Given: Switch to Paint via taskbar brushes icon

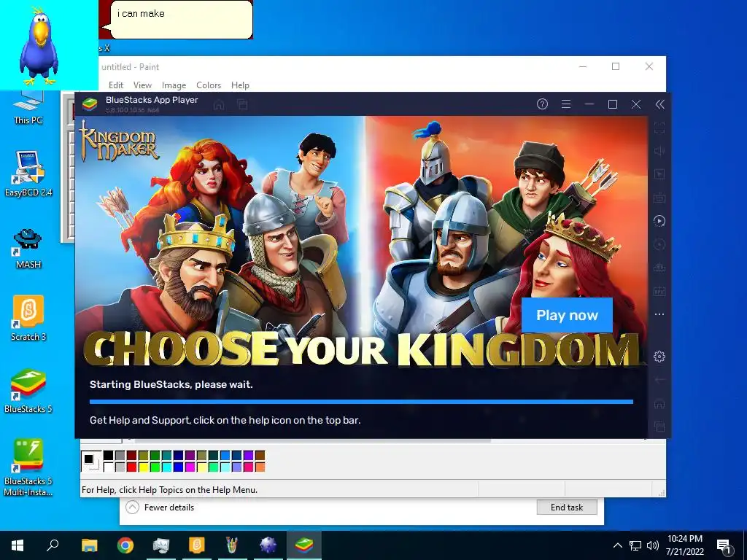Looking at the screenshot, I should tap(232, 545).
